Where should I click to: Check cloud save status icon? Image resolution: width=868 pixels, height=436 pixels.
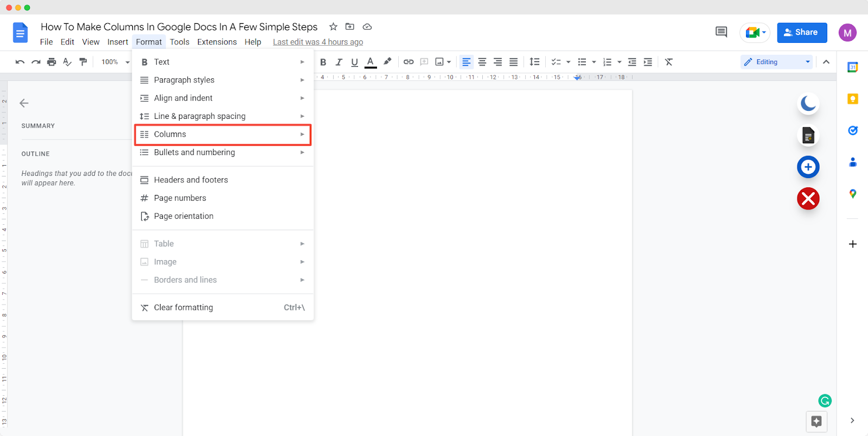point(367,27)
